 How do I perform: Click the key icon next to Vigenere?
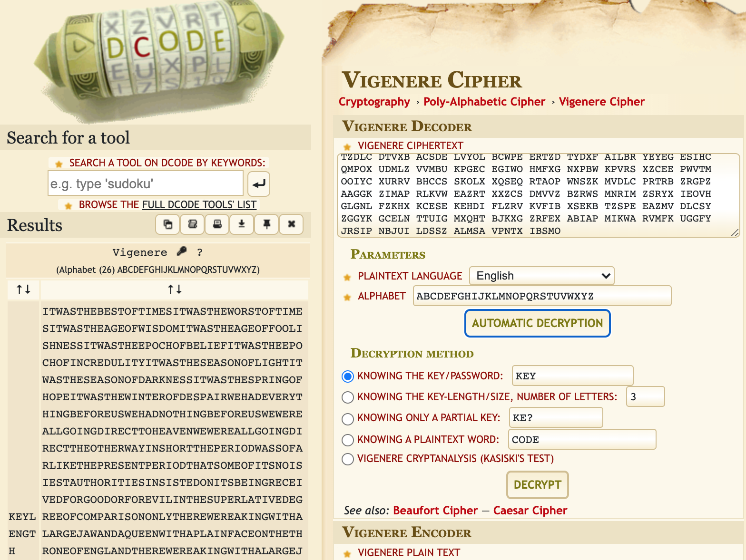point(182,251)
